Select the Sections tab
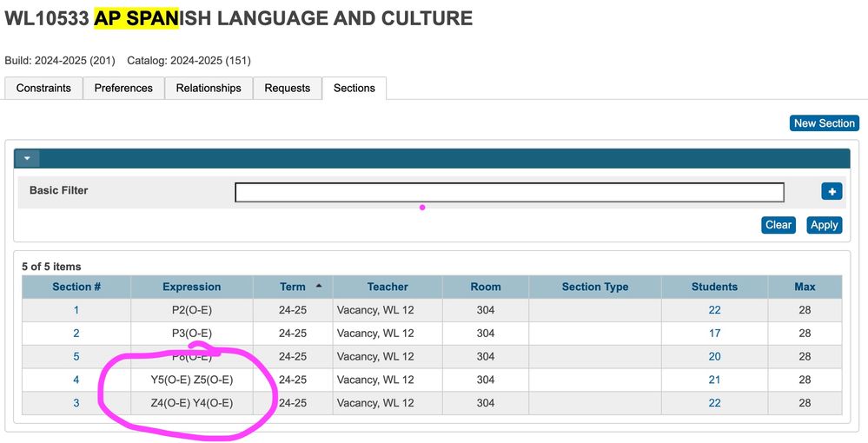 354,88
